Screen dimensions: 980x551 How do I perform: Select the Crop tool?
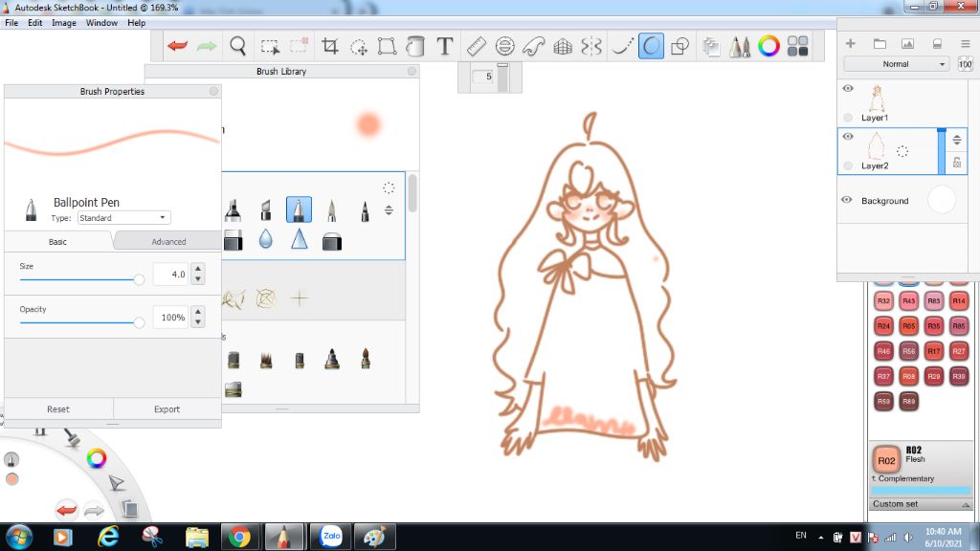(x=329, y=46)
